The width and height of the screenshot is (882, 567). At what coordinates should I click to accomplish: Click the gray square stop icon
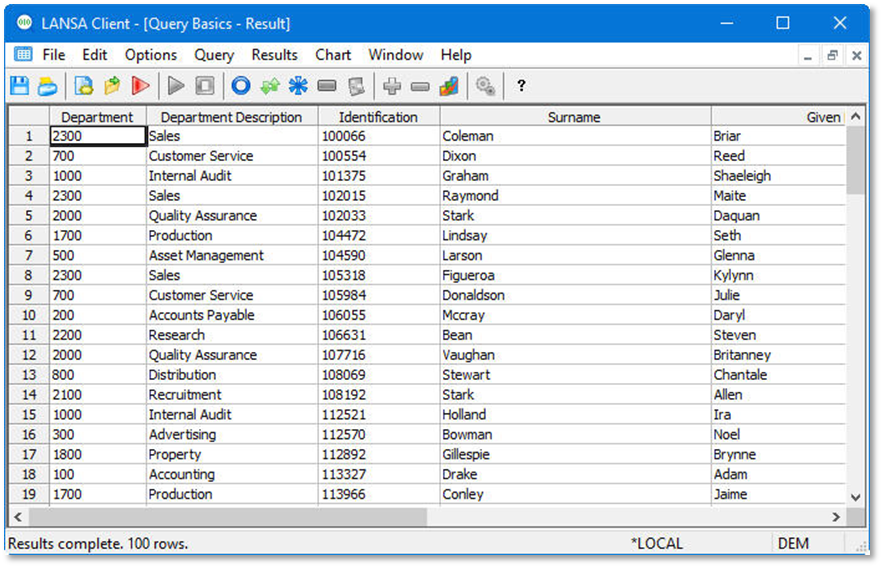pos(205,86)
